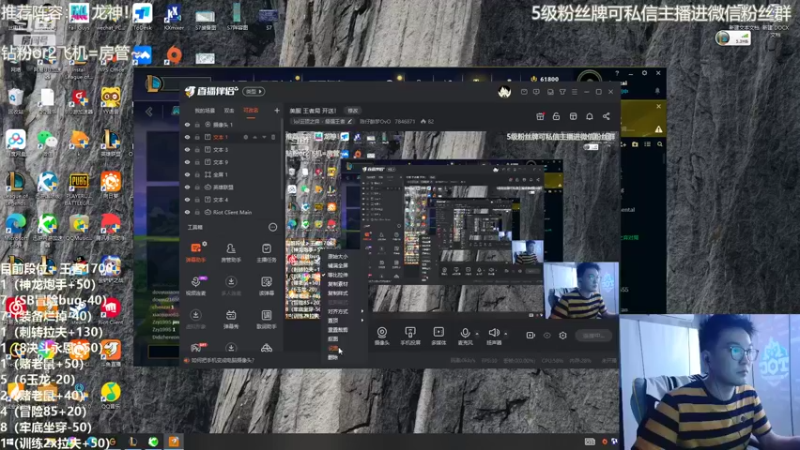Click the unlock padlock icon above preview
800x450 pixels.
[x=556, y=116]
